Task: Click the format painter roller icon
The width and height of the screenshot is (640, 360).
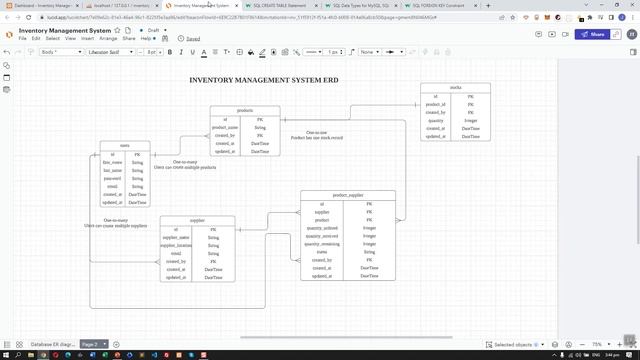Action: pos(31,52)
